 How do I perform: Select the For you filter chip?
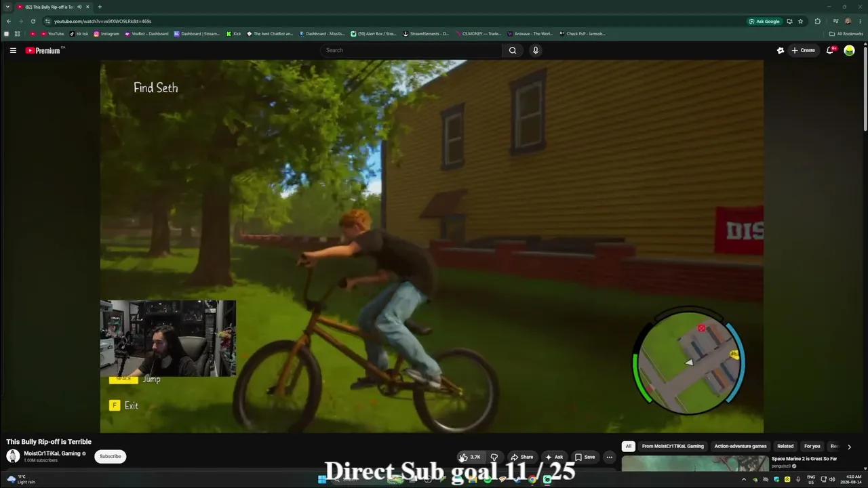tap(812, 447)
